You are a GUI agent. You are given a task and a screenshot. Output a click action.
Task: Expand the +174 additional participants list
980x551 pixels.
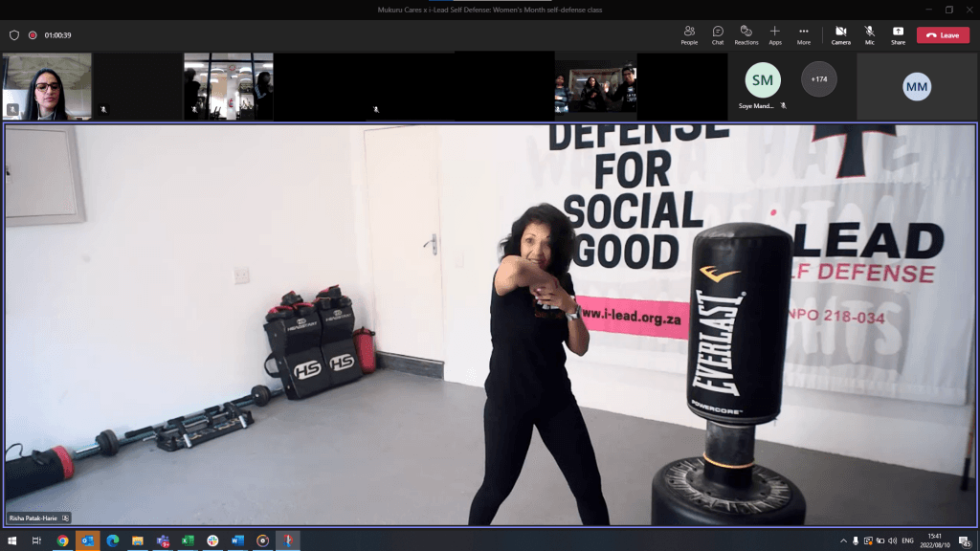pyautogui.click(x=819, y=79)
